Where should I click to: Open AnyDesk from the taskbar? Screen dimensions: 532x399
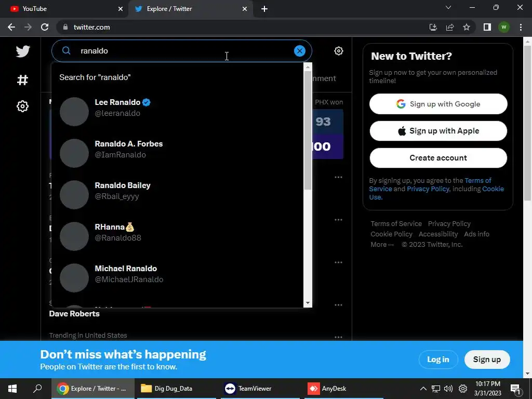pyautogui.click(x=344, y=389)
